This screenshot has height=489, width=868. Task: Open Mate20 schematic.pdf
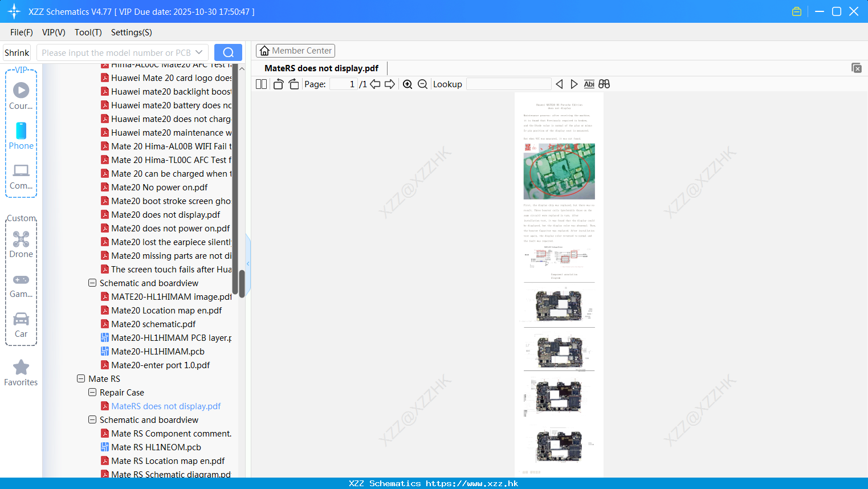pyautogui.click(x=153, y=324)
